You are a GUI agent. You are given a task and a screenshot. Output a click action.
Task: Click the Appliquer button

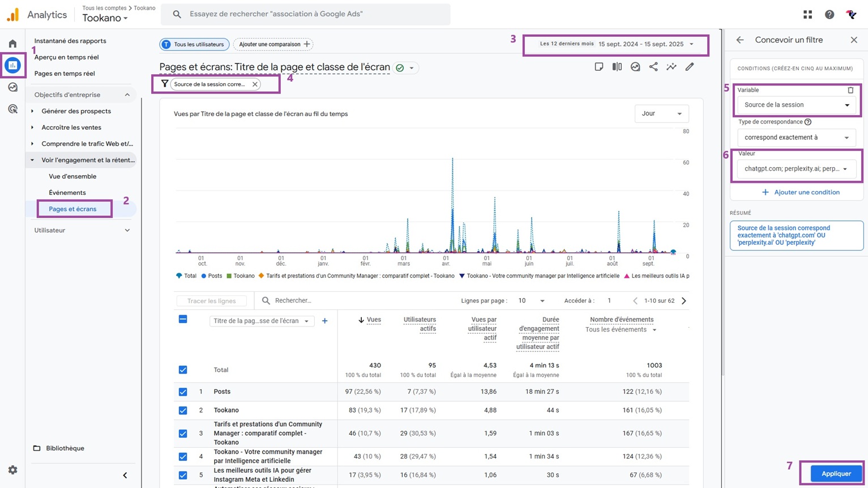coord(836,473)
